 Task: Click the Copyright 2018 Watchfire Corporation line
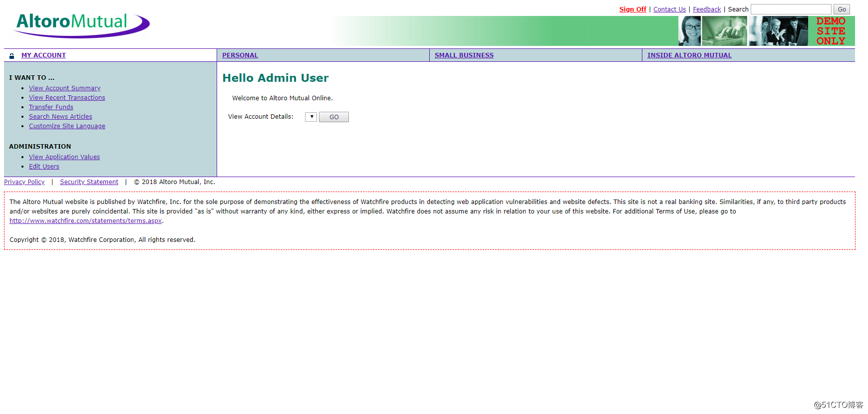[x=102, y=240]
